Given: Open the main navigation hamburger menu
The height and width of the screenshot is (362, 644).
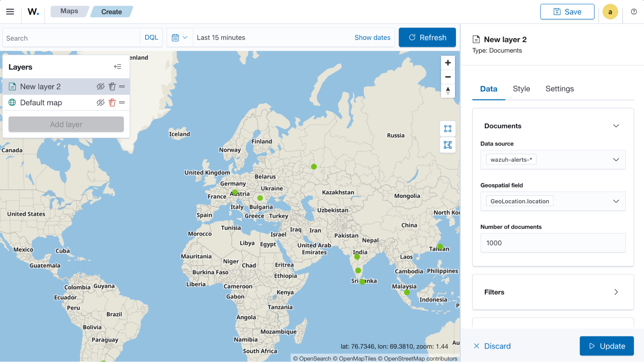Looking at the screenshot, I should tap(10, 12).
